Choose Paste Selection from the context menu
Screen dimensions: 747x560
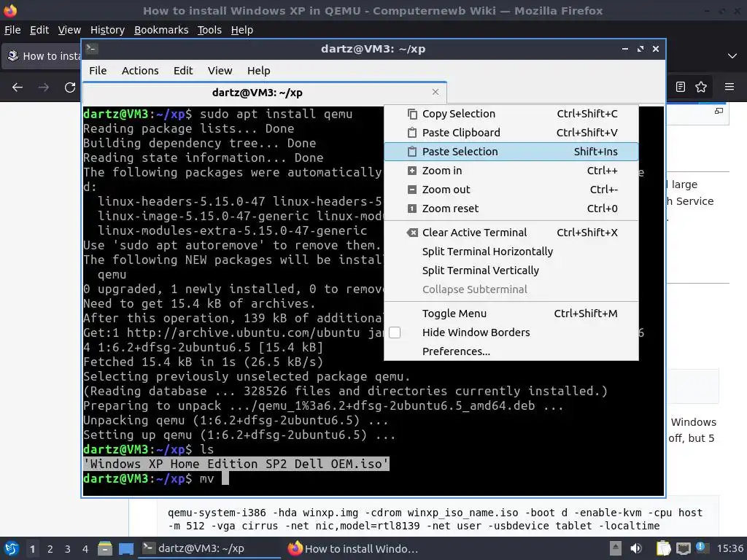[511, 152]
